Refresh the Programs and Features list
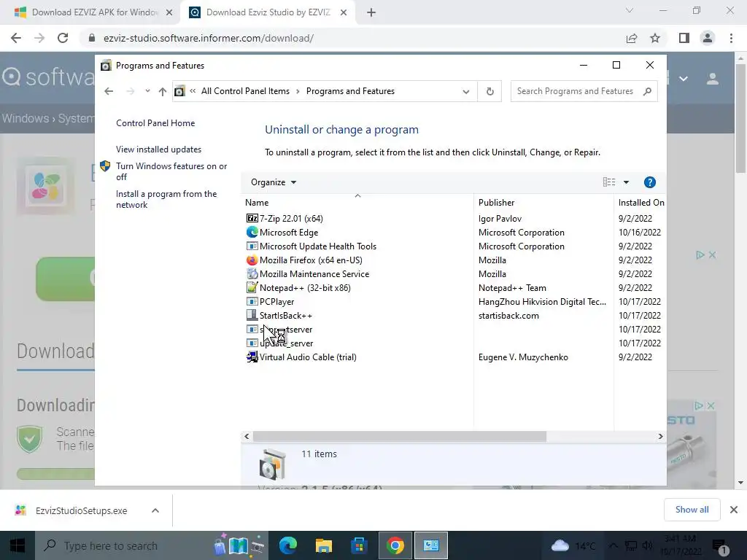Image resolution: width=747 pixels, height=560 pixels. pyautogui.click(x=489, y=91)
